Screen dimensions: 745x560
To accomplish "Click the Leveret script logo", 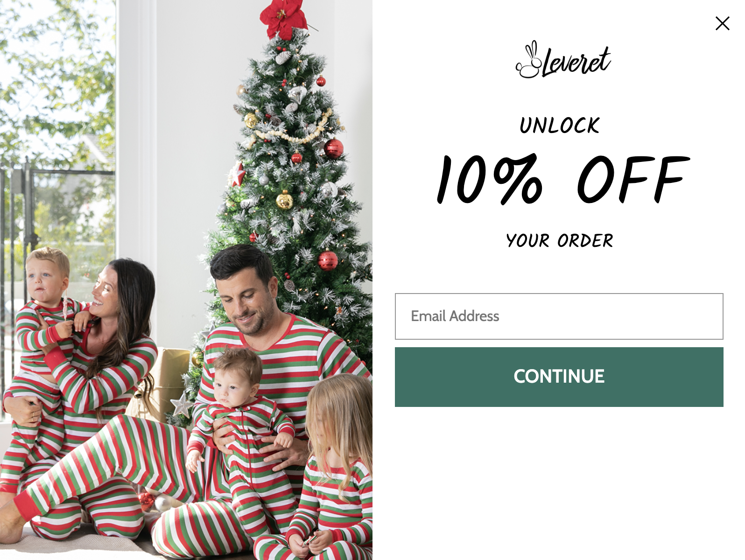I will click(563, 60).
